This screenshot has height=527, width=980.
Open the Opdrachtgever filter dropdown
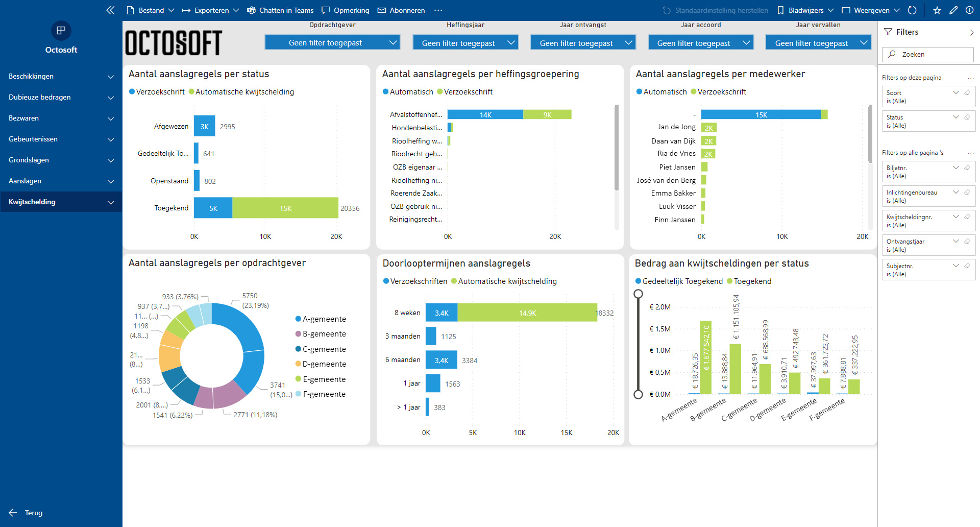point(332,43)
